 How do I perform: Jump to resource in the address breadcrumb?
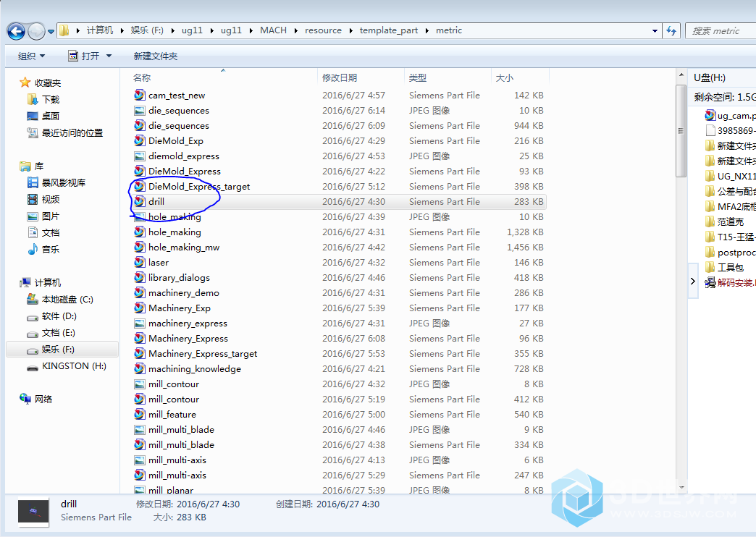click(x=323, y=30)
